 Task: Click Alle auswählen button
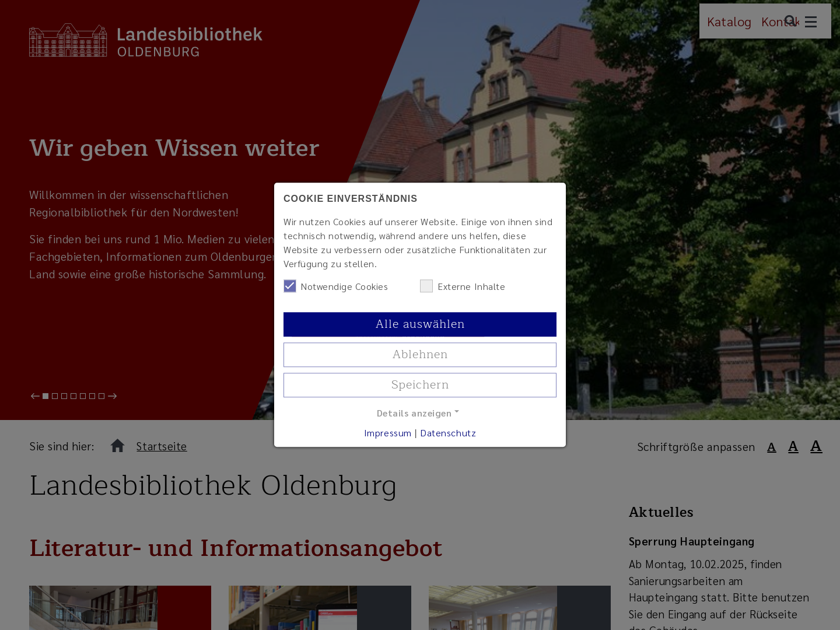pyautogui.click(x=420, y=324)
